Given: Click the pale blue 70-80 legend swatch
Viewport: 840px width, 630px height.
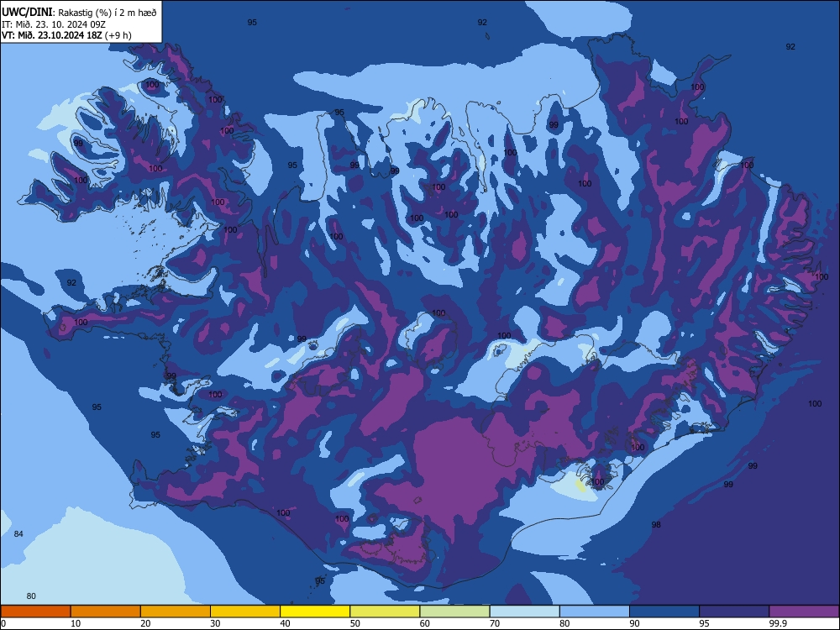Looking at the screenshot, I should point(524,612).
